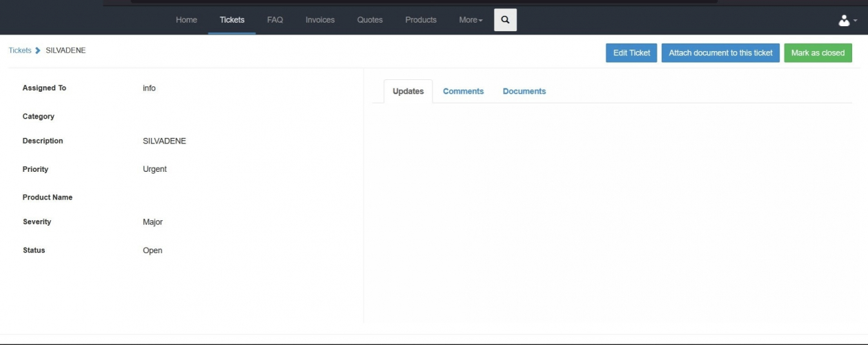Go to the Home menu item
The image size is (868, 345).
click(x=186, y=20)
